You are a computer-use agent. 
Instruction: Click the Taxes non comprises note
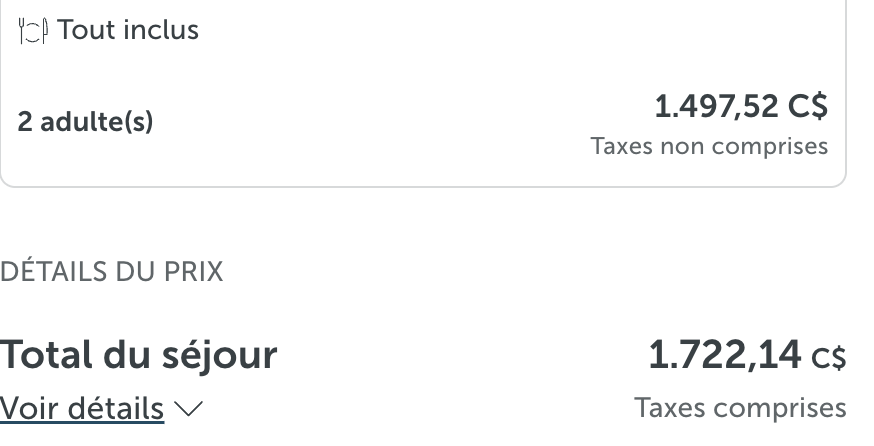pos(709,146)
